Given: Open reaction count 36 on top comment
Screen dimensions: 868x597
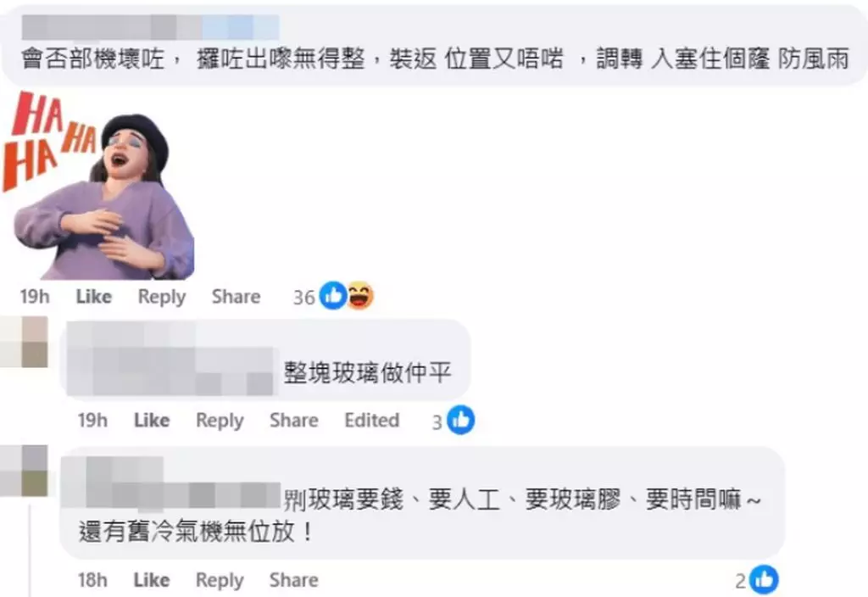Looking at the screenshot, I should 303,298.
